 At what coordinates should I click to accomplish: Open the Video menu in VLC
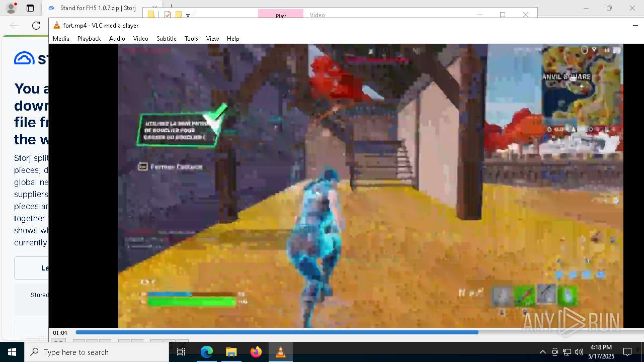[x=140, y=38]
